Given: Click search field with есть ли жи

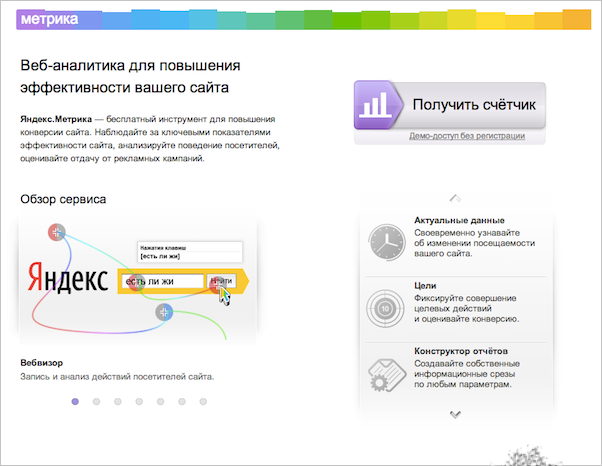Looking at the screenshot, I should point(162,281).
